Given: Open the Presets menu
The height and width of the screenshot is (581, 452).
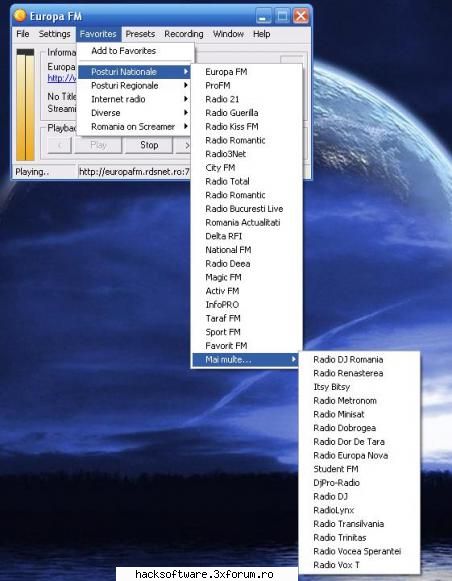Looking at the screenshot, I should click(x=140, y=34).
